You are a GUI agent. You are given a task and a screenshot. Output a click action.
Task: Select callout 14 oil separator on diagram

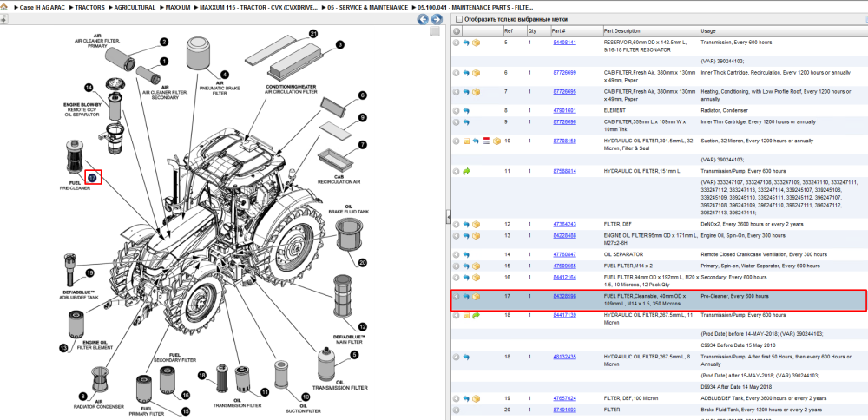tap(89, 88)
